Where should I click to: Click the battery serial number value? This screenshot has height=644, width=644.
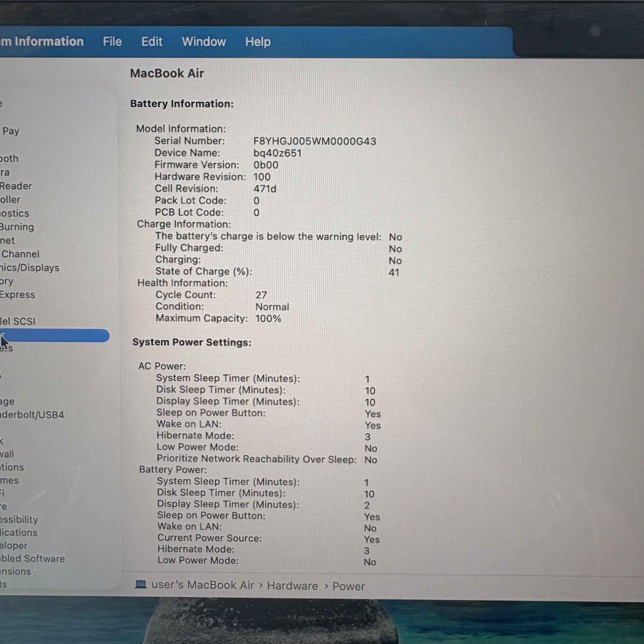click(314, 141)
